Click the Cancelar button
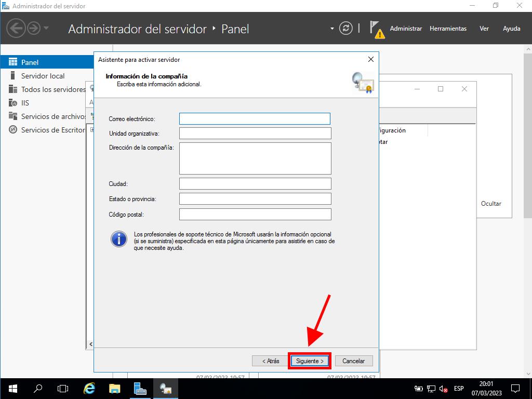532x399 pixels. (354, 361)
